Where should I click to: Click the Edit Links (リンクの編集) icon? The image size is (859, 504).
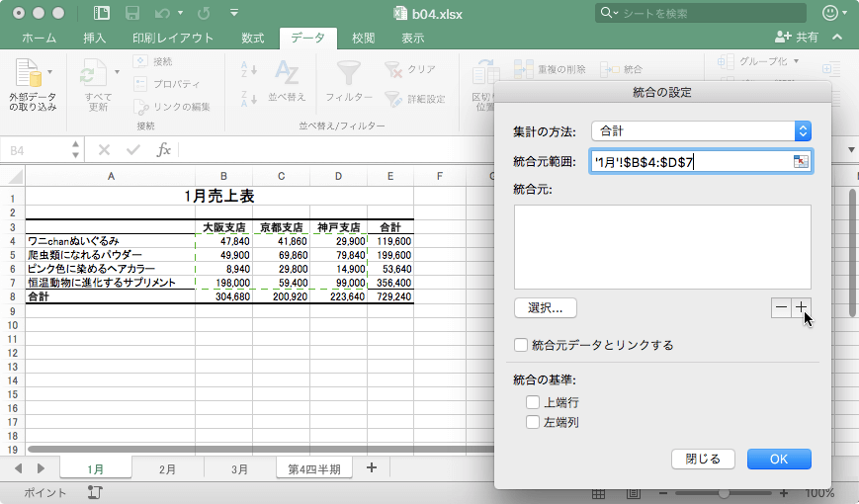click(x=140, y=107)
